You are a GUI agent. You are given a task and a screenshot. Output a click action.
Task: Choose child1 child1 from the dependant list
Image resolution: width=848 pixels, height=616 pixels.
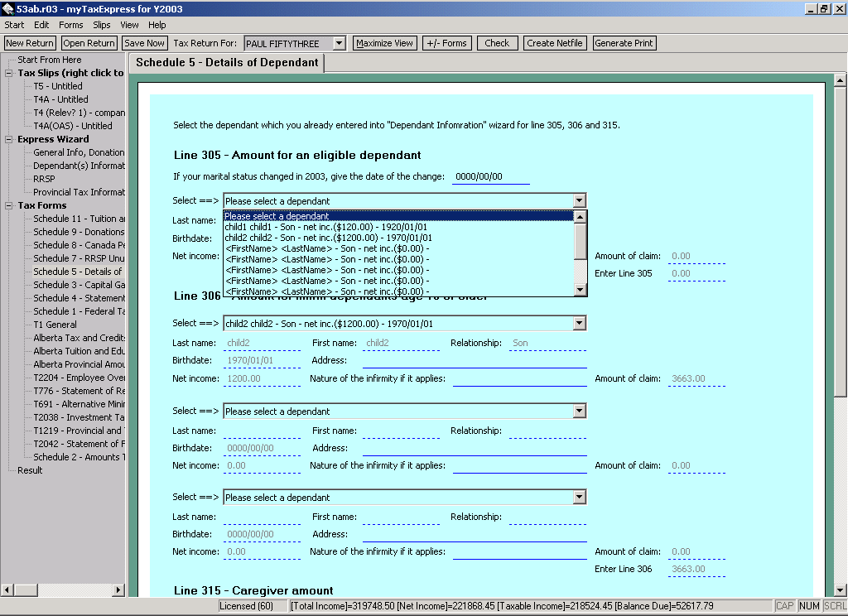[x=331, y=227]
